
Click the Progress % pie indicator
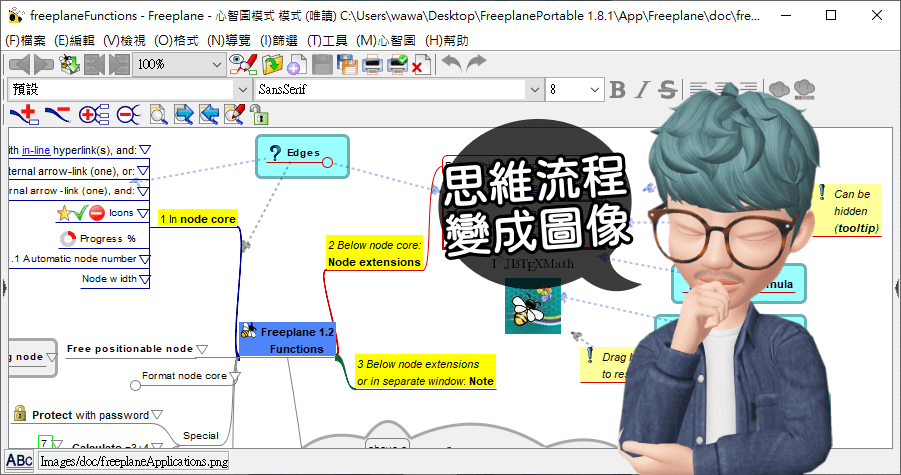[68, 238]
